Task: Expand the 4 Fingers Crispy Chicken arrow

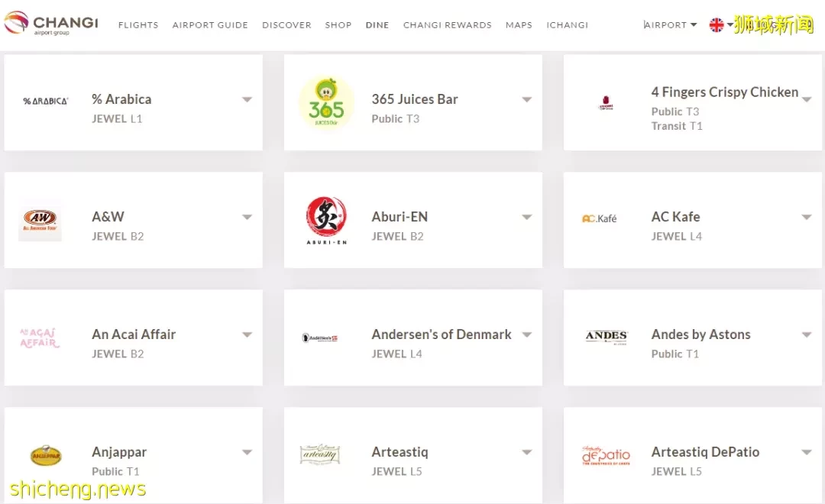Action: click(x=807, y=99)
